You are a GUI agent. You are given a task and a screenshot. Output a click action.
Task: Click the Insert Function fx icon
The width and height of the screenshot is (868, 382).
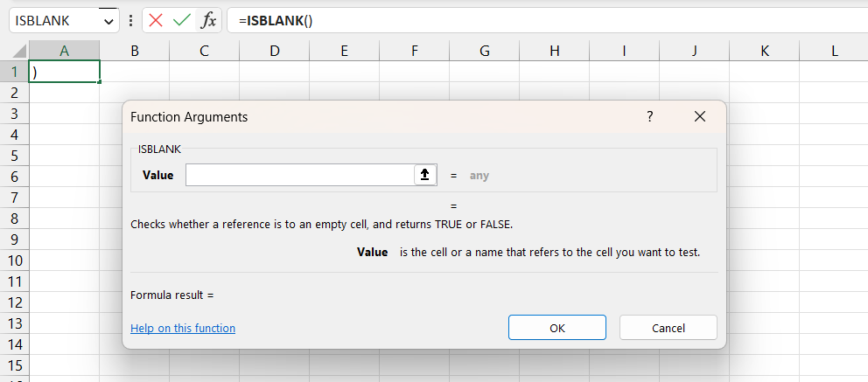tap(208, 20)
